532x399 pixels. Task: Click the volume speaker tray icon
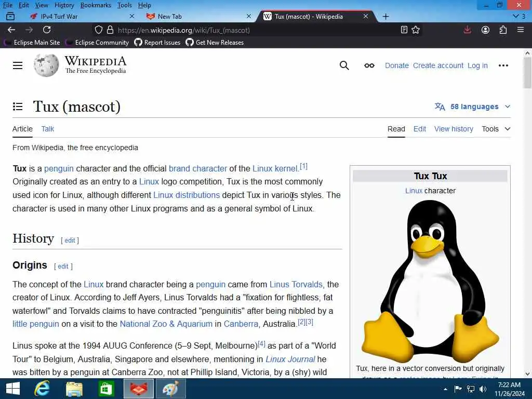pyautogui.click(x=483, y=389)
